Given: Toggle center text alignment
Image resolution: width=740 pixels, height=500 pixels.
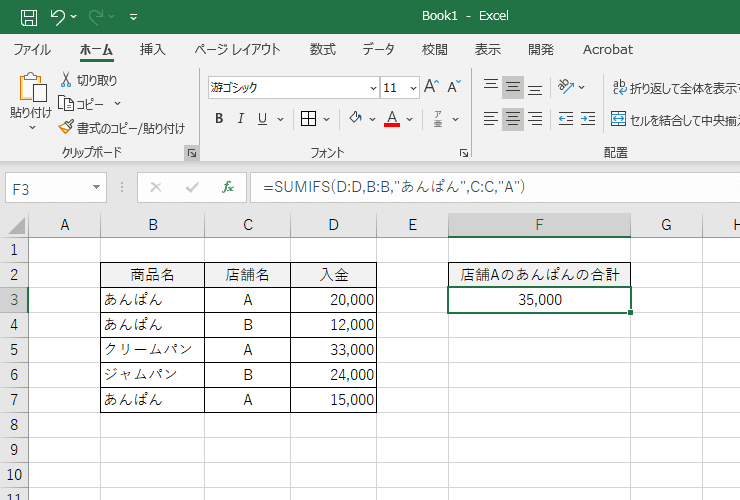Looking at the screenshot, I should coord(513,119).
